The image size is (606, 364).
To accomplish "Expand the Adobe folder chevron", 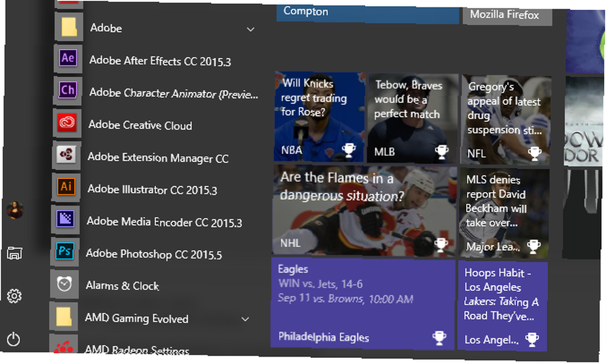I will click(x=250, y=29).
